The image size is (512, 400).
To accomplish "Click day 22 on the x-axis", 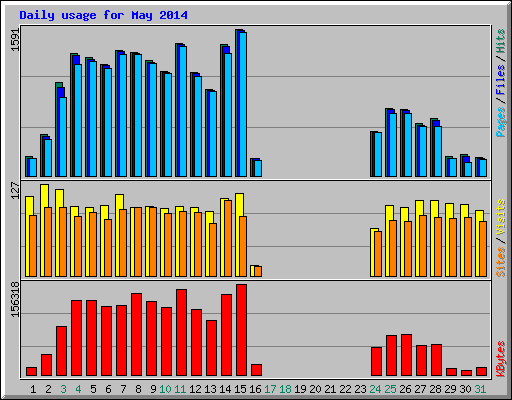I will click(x=345, y=389).
